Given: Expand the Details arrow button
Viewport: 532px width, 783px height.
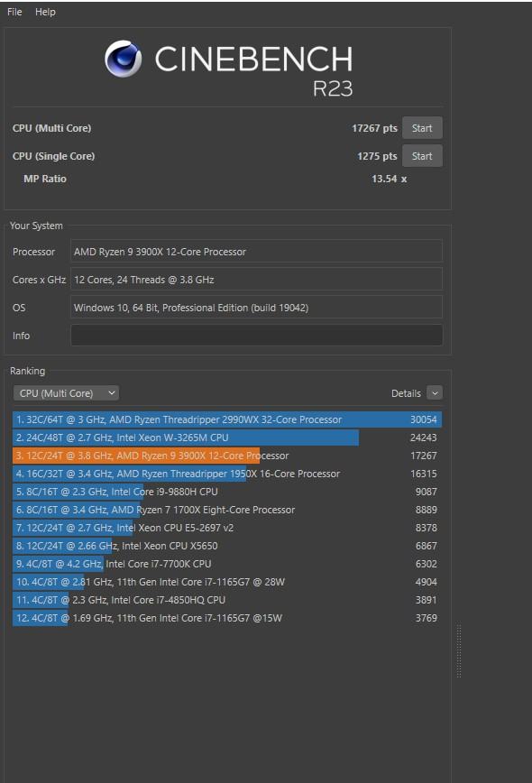Looking at the screenshot, I should (x=435, y=393).
